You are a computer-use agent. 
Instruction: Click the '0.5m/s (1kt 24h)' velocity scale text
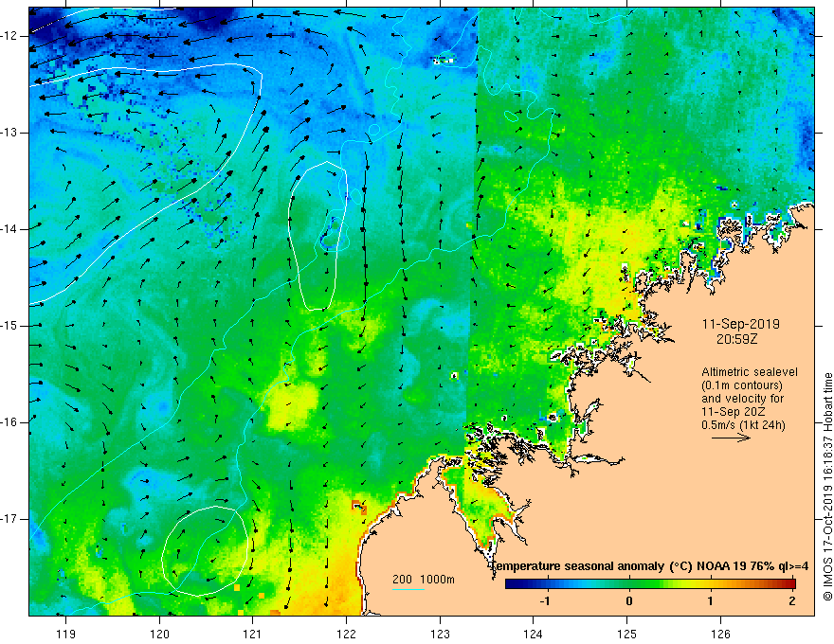(743, 425)
